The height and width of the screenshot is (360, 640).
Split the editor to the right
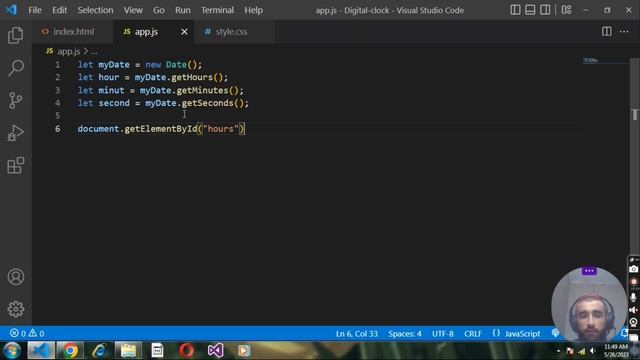coord(607,31)
